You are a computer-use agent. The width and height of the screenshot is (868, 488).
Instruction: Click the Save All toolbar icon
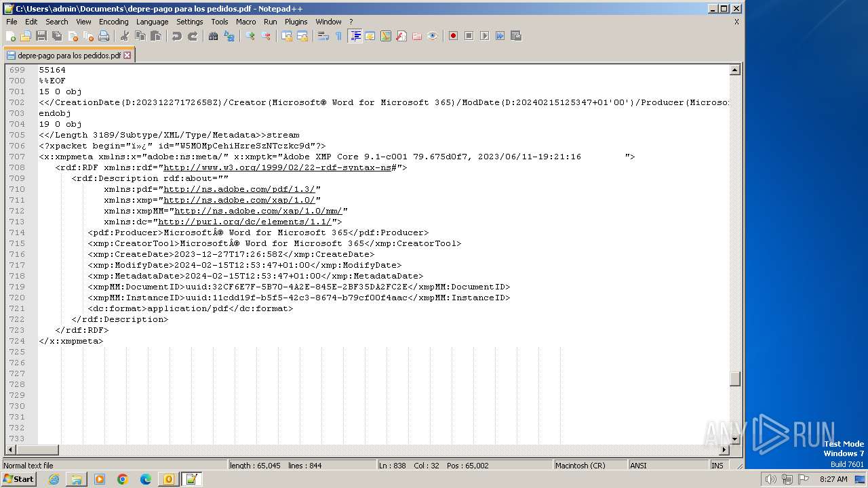click(57, 36)
